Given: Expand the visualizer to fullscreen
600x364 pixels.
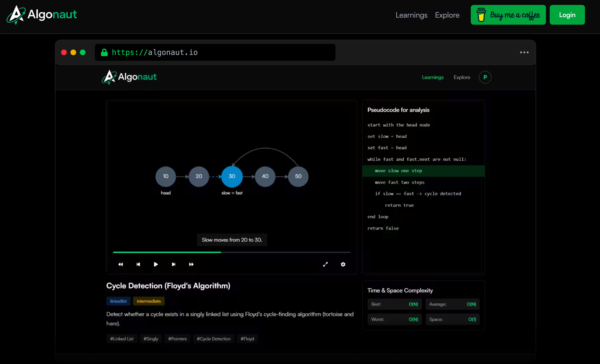Looking at the screenshot, I should 325,264.
